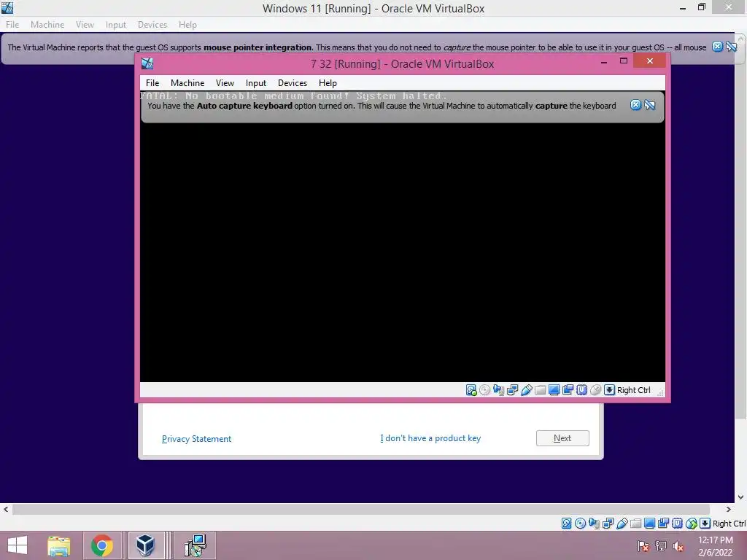Open Input menu in 7 32 window
This screenshot has height=560, width=747.
coord(256,83)
